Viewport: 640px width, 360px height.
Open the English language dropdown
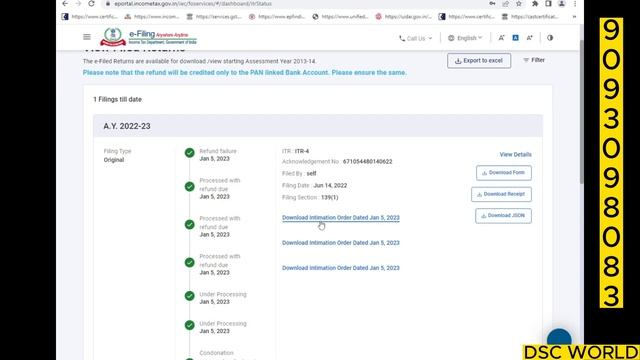coord(465,38)
